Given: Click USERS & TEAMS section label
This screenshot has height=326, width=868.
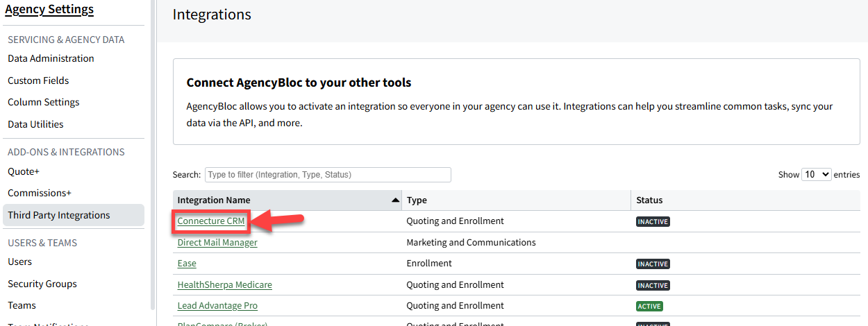Looking at the screenshot, I should tap(42, 243).
